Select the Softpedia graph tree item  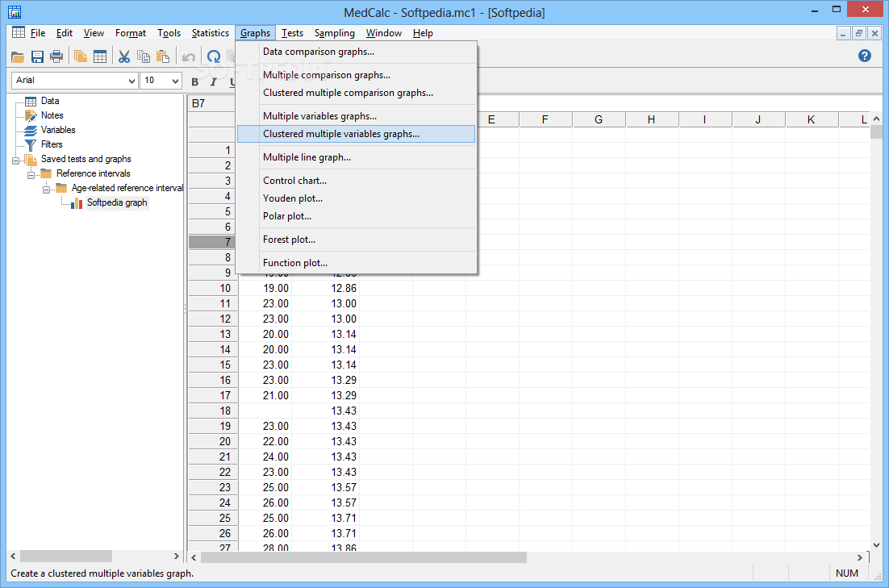[x=117, y=202]
